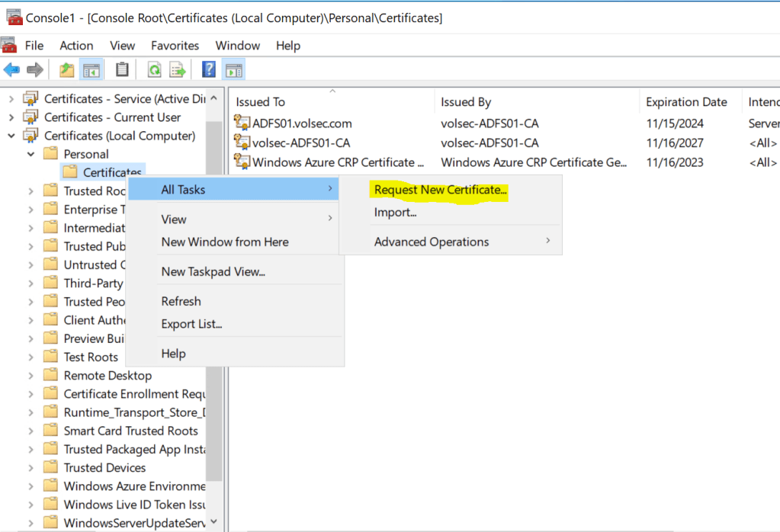Click the clipboard Paste toolbar icon
780x532 pixels.
pyautogui.click(x=122, y=70)
